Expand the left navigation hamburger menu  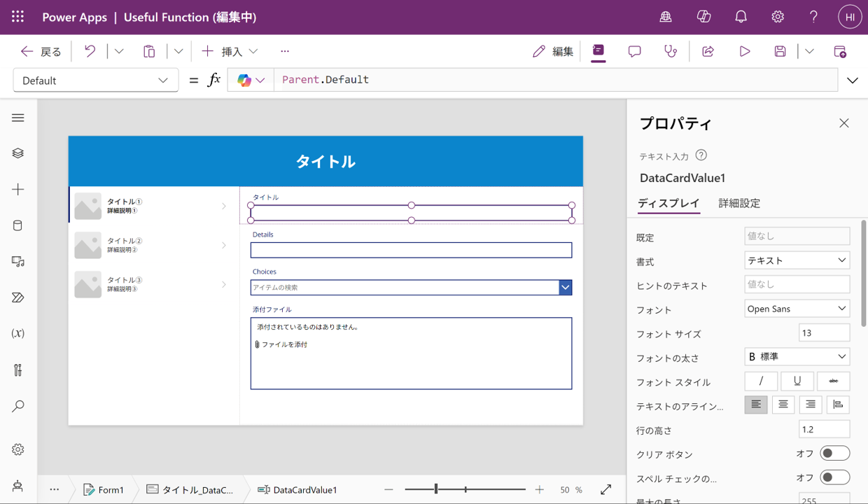[x=18, y=118]
